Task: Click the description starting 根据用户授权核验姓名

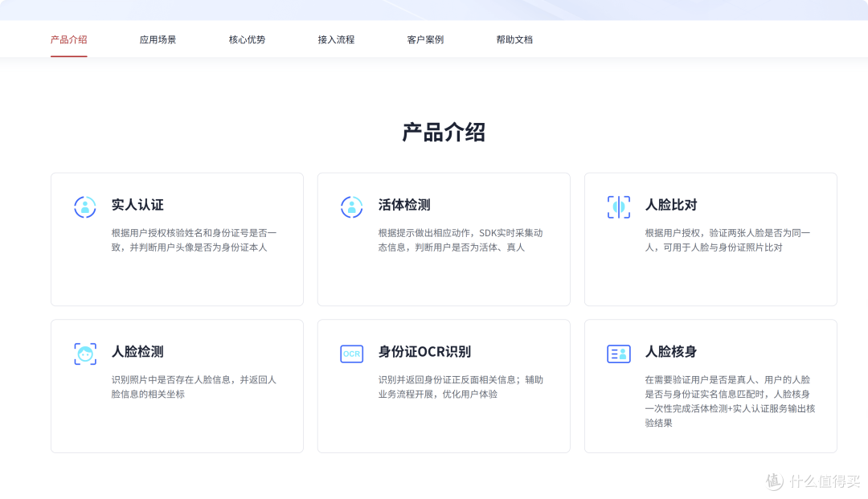Action: (194, 240)
